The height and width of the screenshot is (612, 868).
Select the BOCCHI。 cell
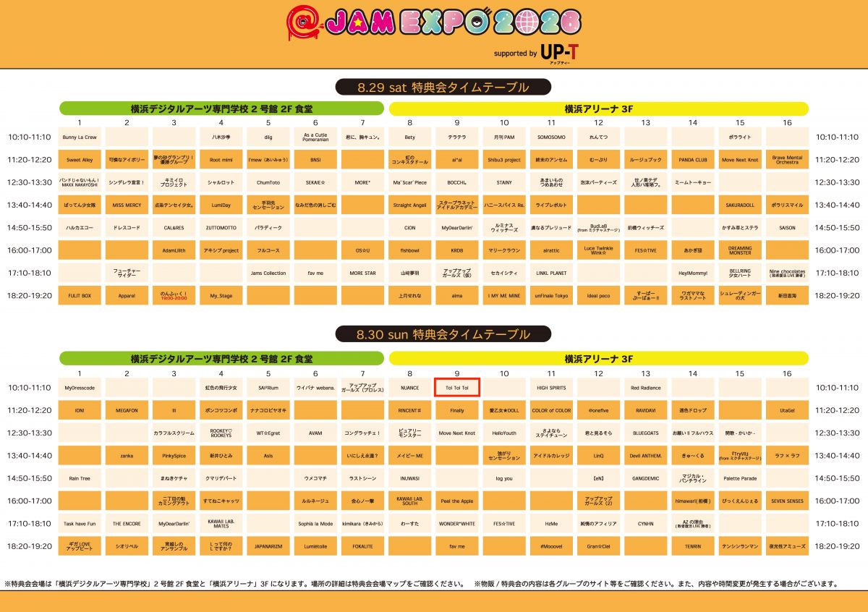(457, 183)
